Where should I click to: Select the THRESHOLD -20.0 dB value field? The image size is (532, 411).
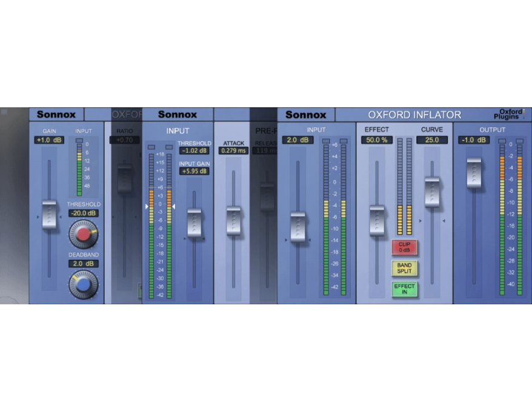pyautogui.click(x=83, y=213)
